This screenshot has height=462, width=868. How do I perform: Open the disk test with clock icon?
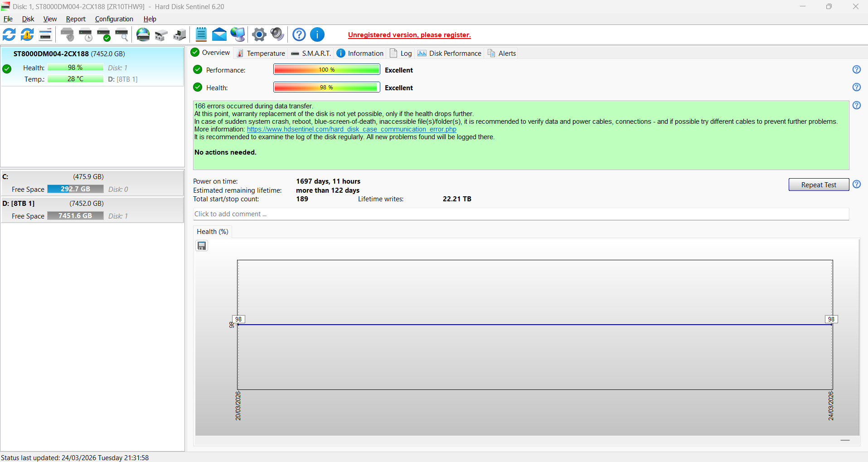85,34
